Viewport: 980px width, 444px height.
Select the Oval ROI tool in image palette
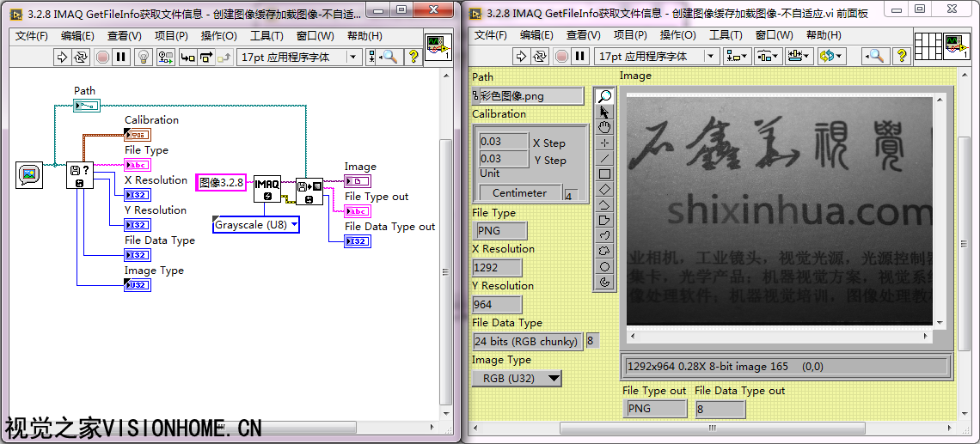coord(604,266)
